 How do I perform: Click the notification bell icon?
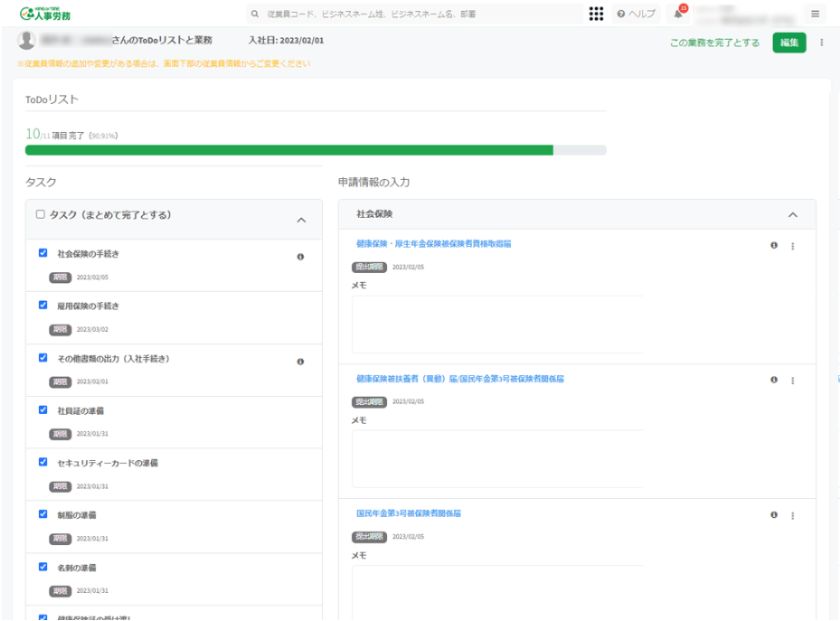tap(678, 14)
